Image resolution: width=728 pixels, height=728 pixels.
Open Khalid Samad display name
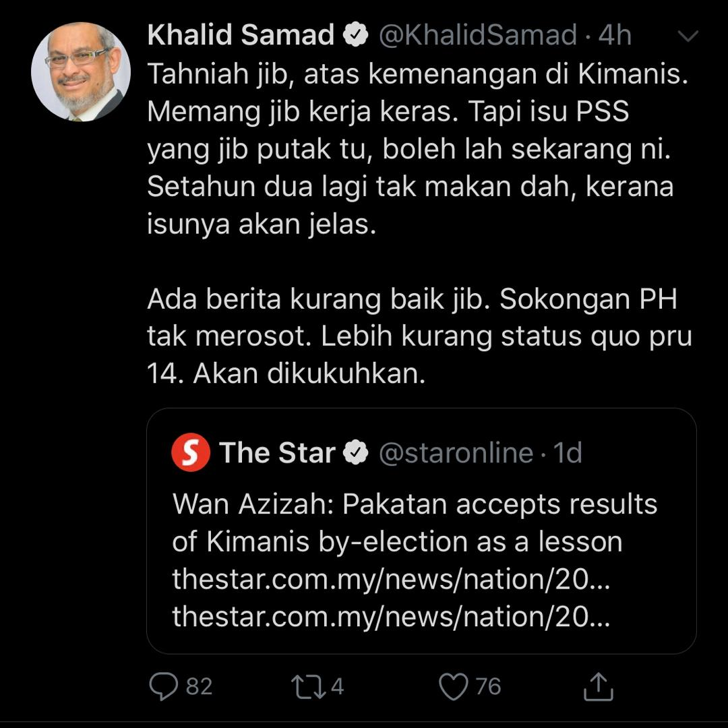[x=241, y=35]
